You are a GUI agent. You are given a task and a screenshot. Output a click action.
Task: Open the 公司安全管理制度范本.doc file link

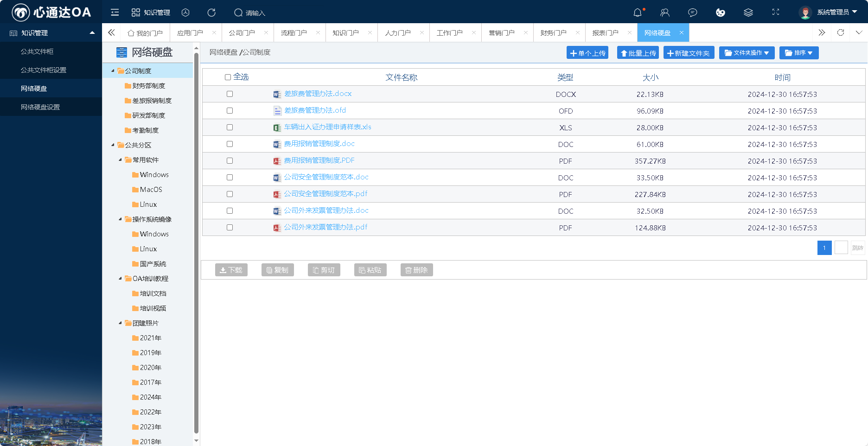tap(326, 177)
